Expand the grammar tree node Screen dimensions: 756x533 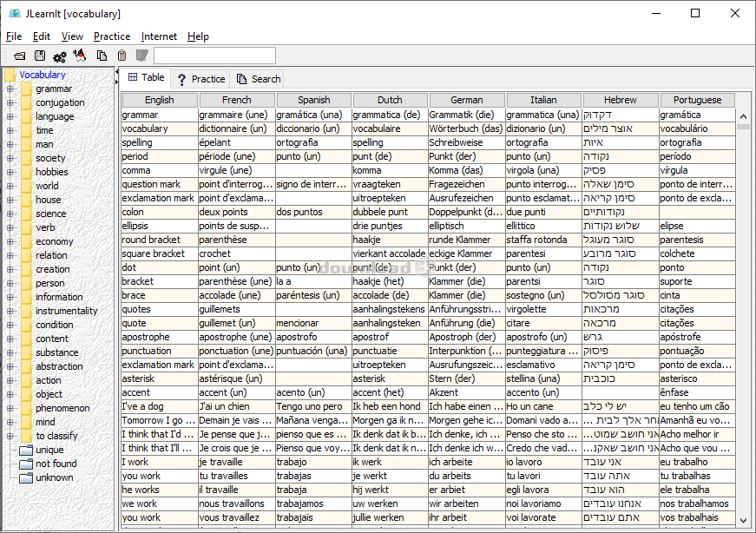pyautogui.click(x=10, y=89)
